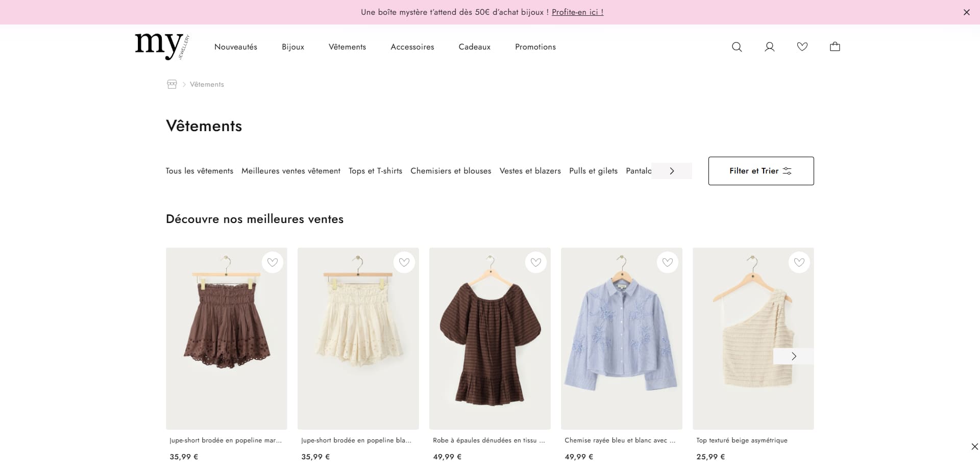Open the cream embroidered skort photo
The image size is (980, 469).
pyautogui.click(x=358, y=339)
